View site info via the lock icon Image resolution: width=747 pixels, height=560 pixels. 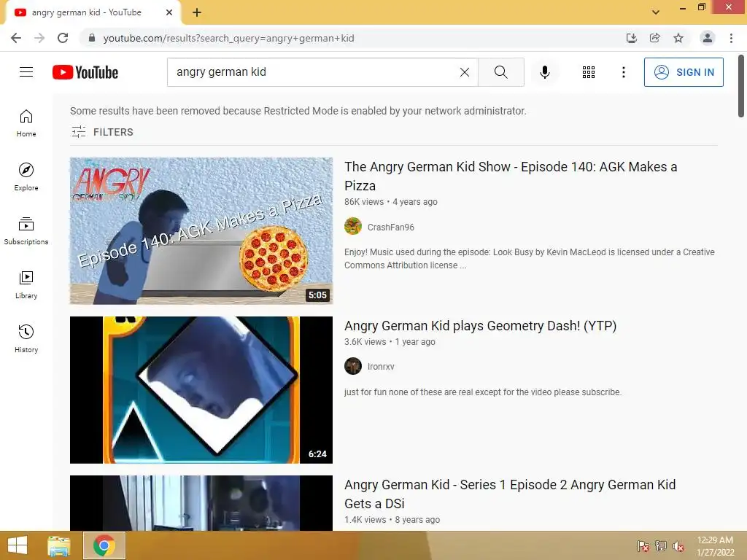[x=92, y=38]
